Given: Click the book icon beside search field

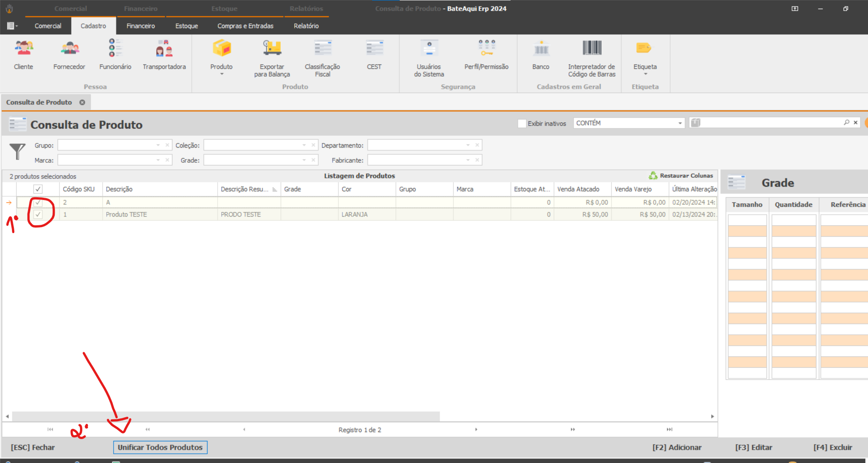Looking at the screenshot, I should pos(696,123).
